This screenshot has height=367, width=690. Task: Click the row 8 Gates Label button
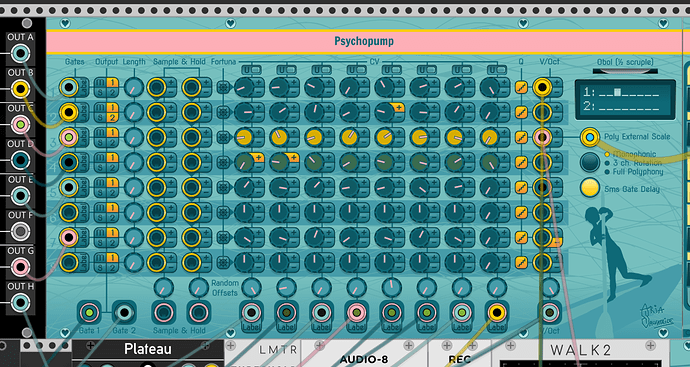[83, 263]
